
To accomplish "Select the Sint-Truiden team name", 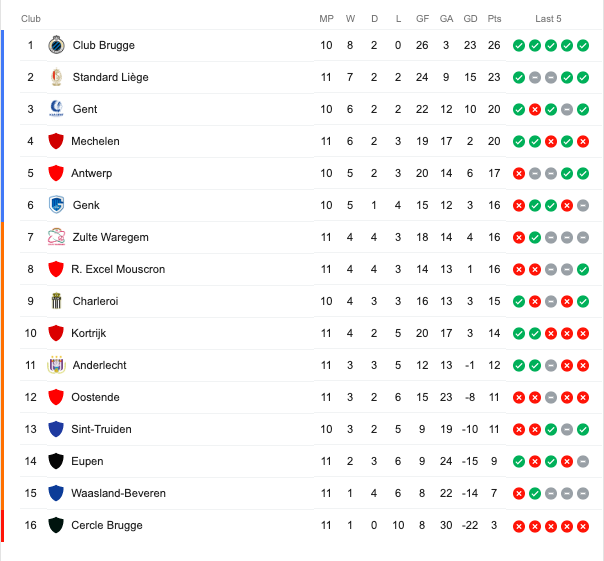I will [x=101, y=429].
